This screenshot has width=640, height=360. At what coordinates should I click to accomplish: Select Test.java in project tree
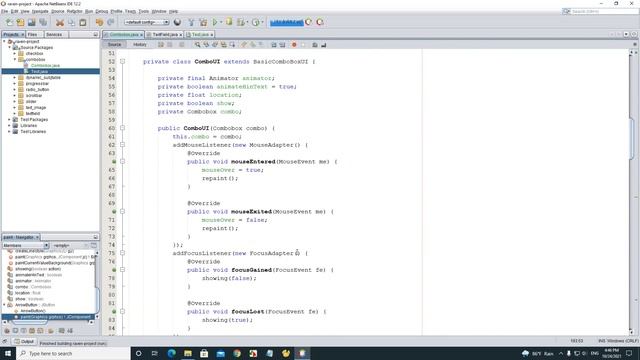click(39, 71)
